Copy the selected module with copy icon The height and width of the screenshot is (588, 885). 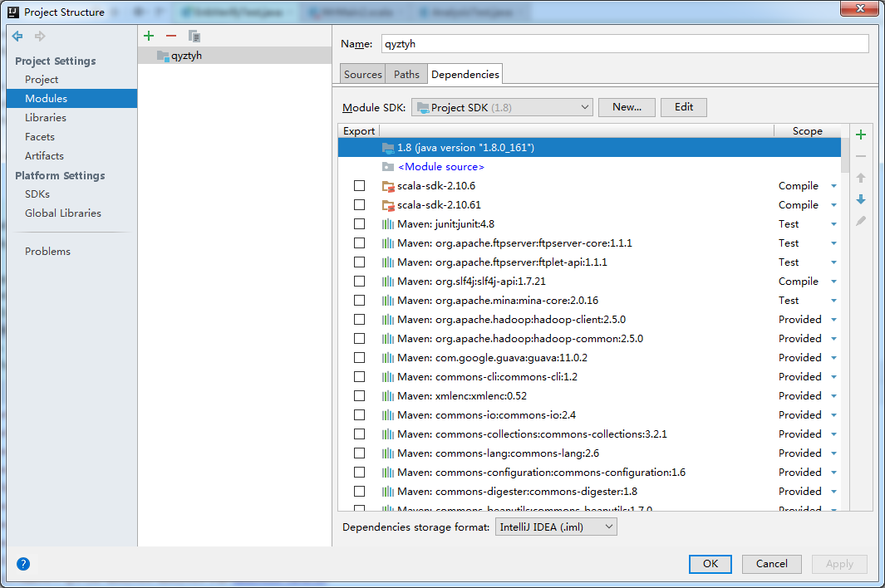(194, 36)
